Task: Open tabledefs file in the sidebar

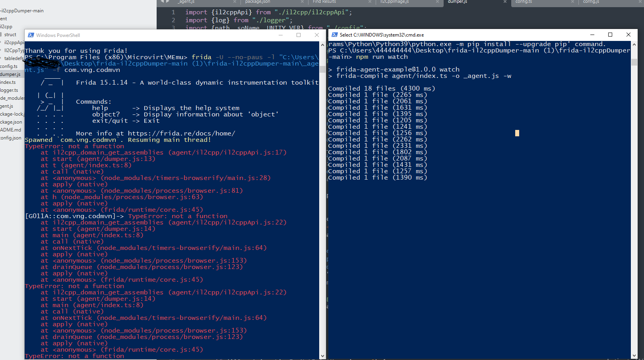Action: (x=14, y=58)
